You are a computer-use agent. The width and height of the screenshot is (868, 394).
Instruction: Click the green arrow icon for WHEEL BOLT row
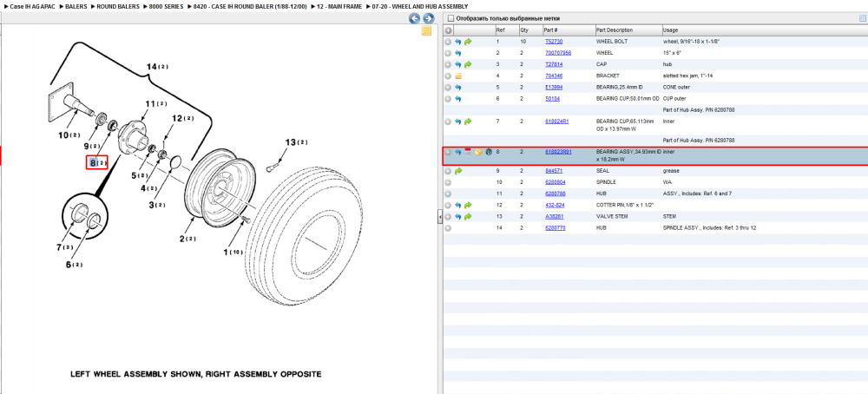[468, 42]
